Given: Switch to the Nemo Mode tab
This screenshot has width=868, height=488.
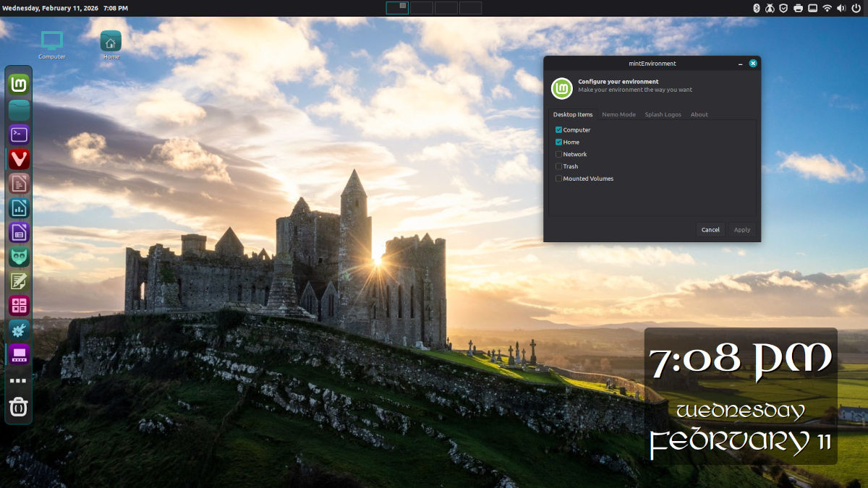Looking at the screenshot, I should click(x=618, y=114).
